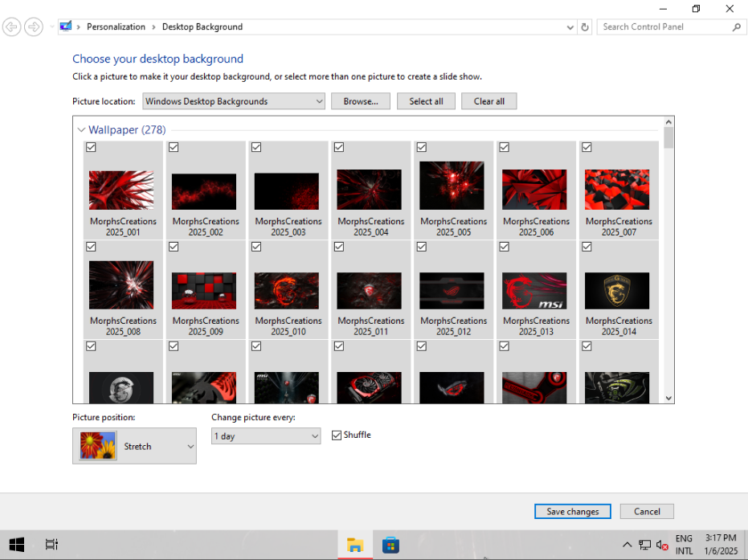Open the ENG INTL language indicator
The image size is (748, 560).
(x=684, y=544)
